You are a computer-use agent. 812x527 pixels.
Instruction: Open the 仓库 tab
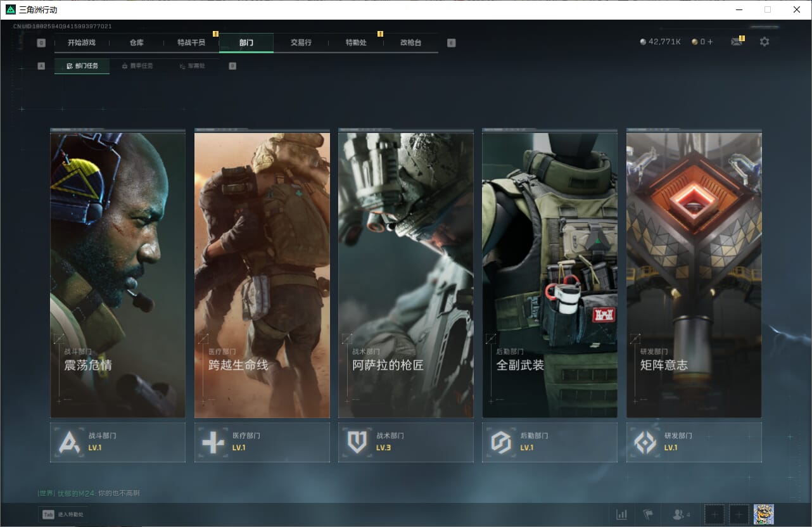pos(137,42)
